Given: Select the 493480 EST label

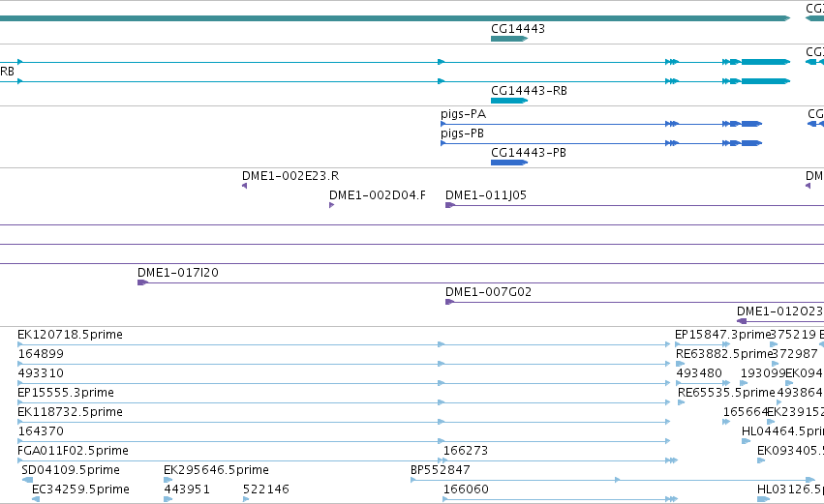Looking at the screenshot, I should [x=699, y=373].
